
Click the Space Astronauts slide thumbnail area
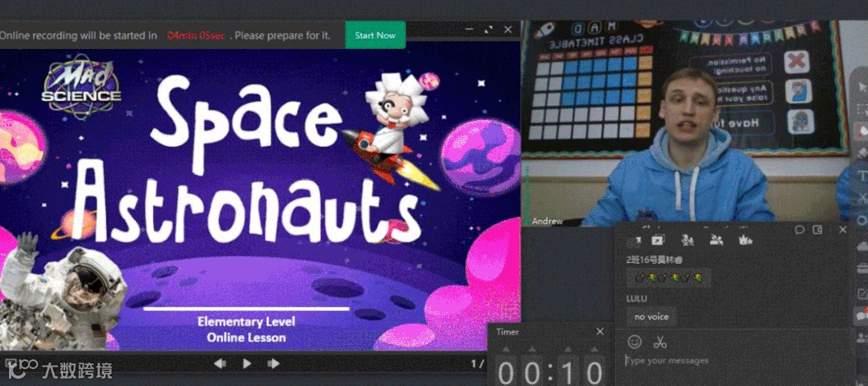click(260, 199)
